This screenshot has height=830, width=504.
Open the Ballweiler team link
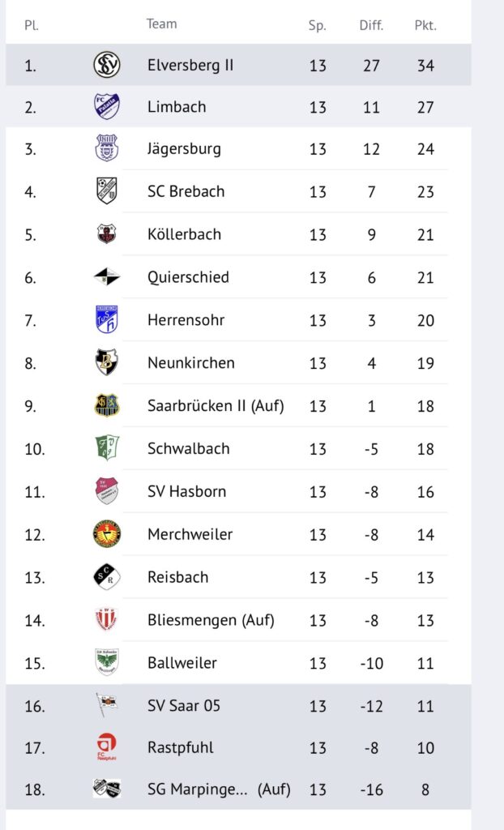point(182,662)
